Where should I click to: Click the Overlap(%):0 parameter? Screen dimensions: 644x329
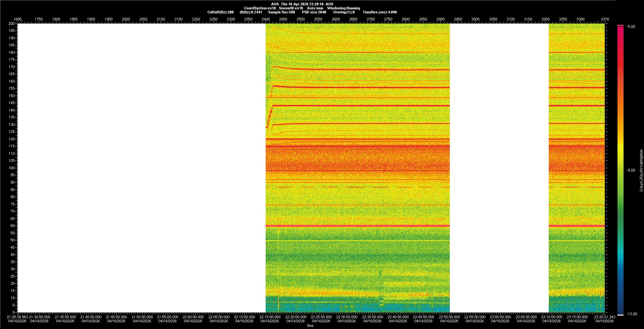[344, 12]
